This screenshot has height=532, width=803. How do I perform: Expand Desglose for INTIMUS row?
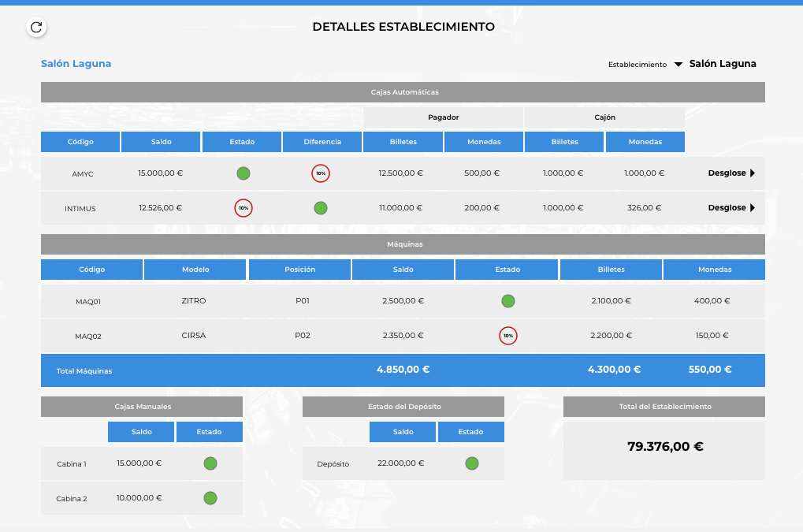(731, 208)
